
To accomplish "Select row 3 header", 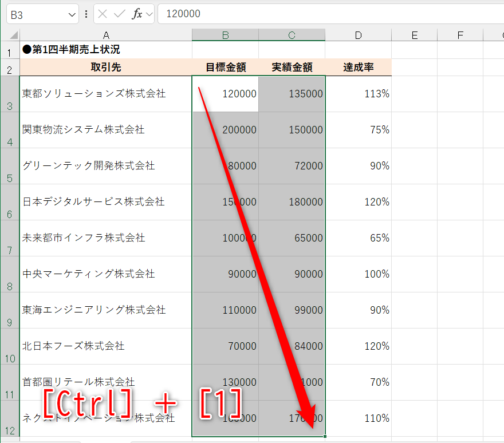I will (10, 94).
